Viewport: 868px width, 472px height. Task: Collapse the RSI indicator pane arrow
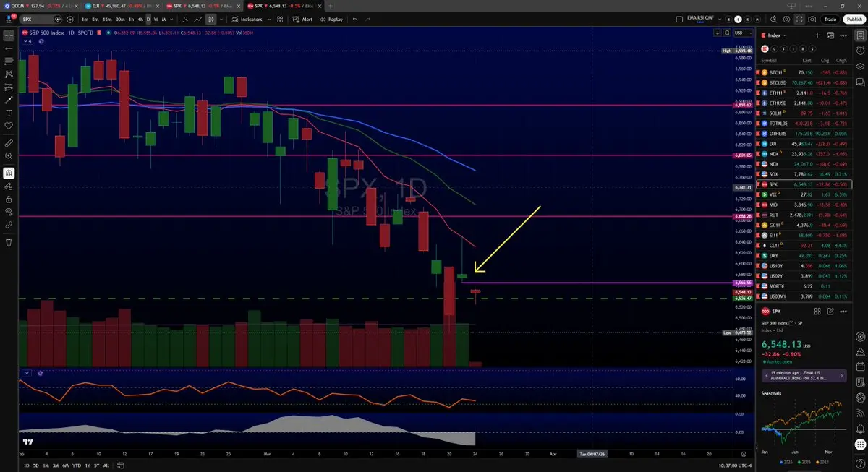[x=27, y=373]
